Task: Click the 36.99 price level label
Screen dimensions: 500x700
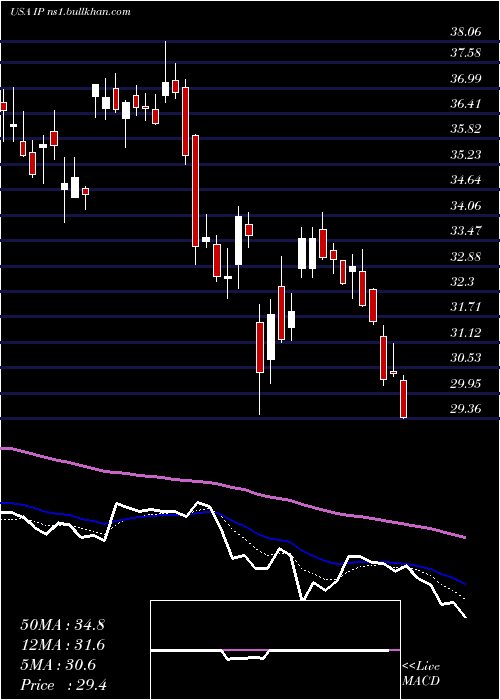Action: [466, 79]
